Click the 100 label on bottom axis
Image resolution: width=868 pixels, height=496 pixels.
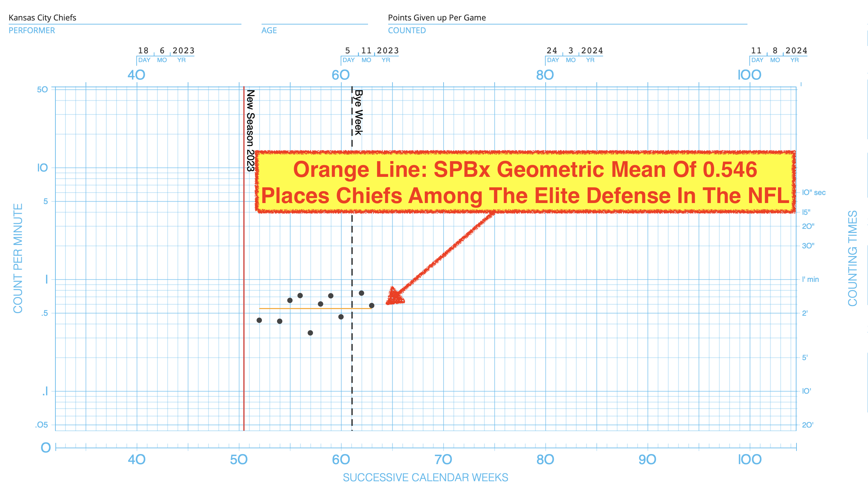(749, 460)
